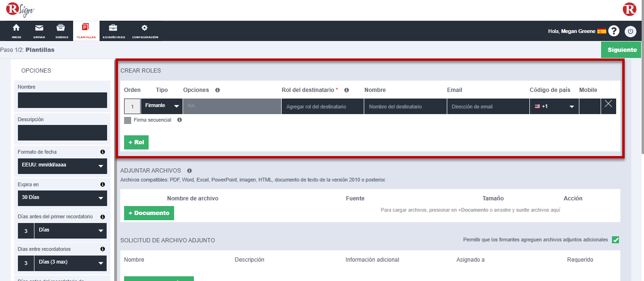Enable the Firma secuencial checkbox
This screenshot has height=281, width=644.
point(127,120)
